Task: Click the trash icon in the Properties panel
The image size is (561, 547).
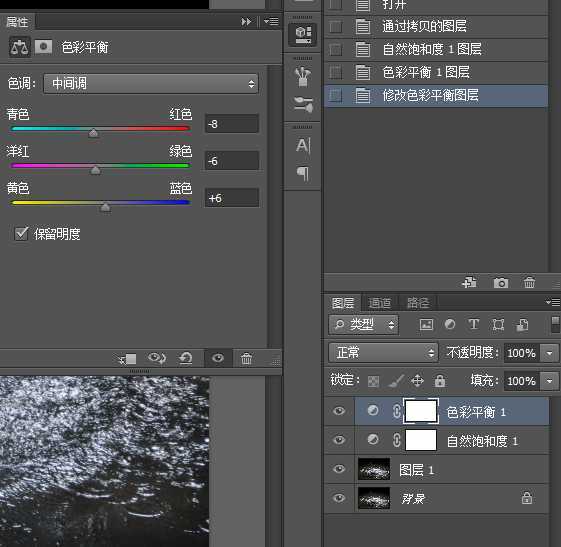Action: point(246,358)
